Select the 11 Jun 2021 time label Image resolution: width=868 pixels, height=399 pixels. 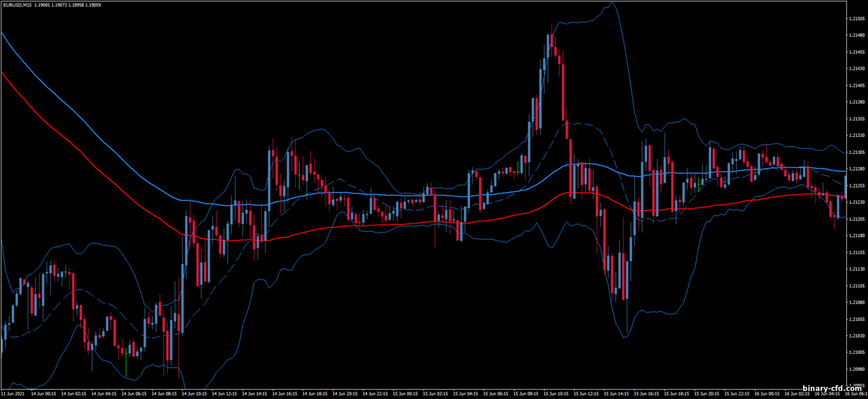click(x=13, y=394)
